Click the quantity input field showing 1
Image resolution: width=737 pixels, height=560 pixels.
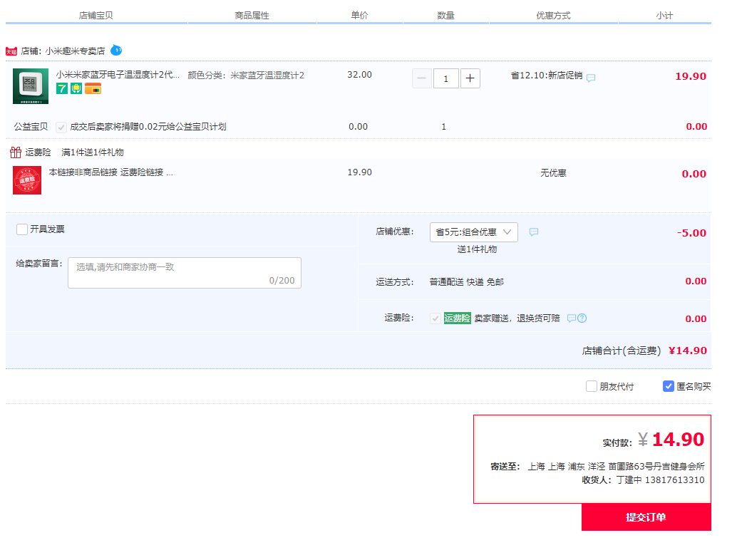pyautogui.click(x=445, y=78)
